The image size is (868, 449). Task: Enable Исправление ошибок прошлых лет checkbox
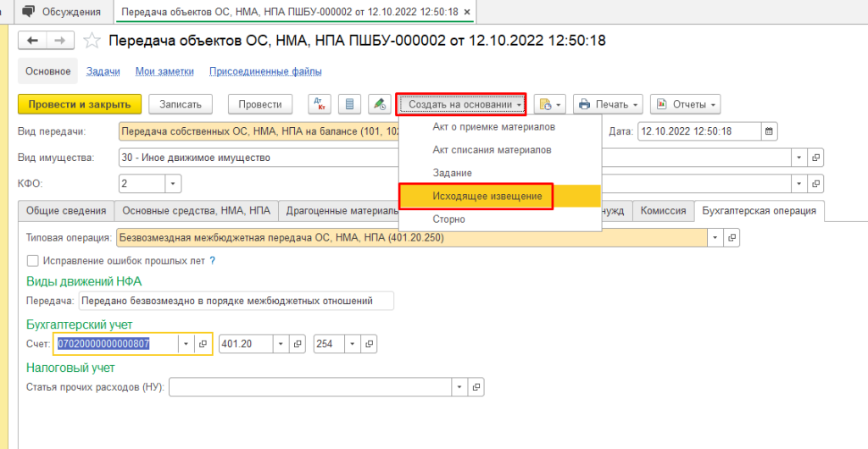point(33,260)
